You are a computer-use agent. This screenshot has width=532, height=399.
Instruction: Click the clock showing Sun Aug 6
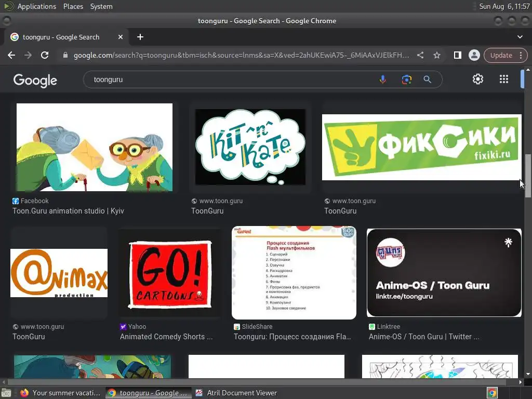(x=504, y=6)
